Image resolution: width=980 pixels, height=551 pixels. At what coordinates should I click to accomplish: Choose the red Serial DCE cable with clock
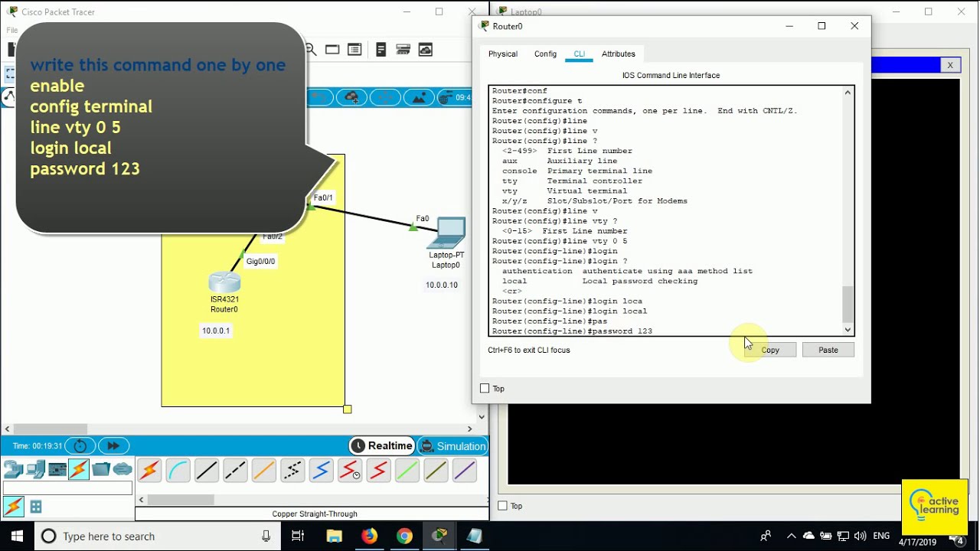click(350, 471)
